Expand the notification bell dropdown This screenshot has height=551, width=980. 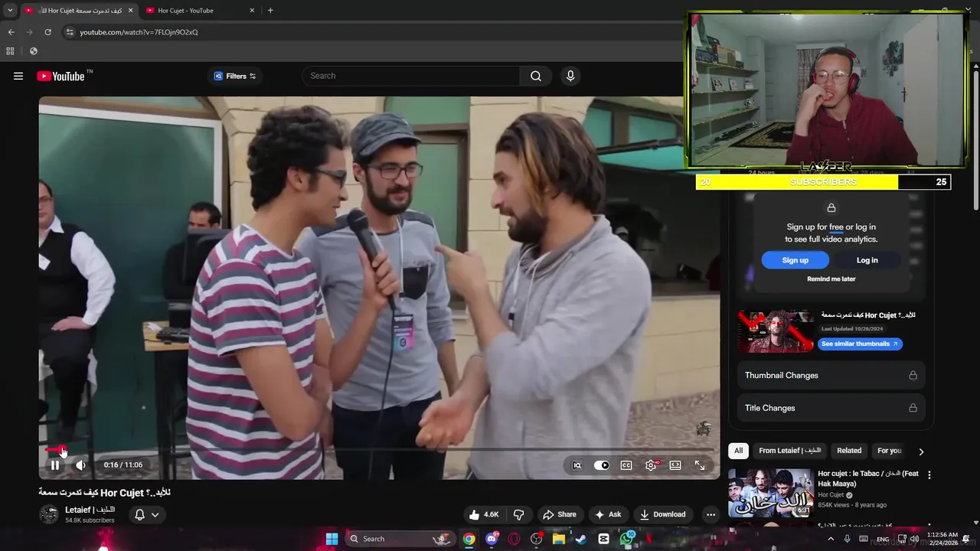(147, 514)
